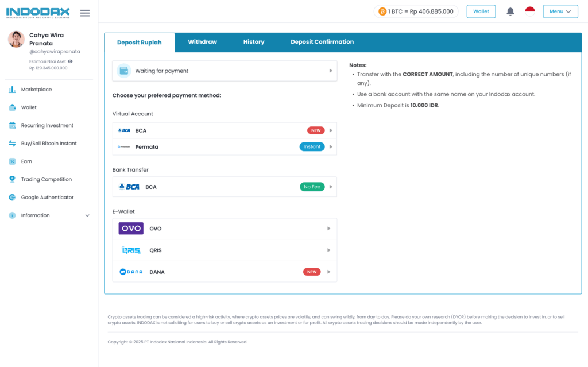
Task: Select the QRIS e-wallet label
Action: [x=156, y=250]
